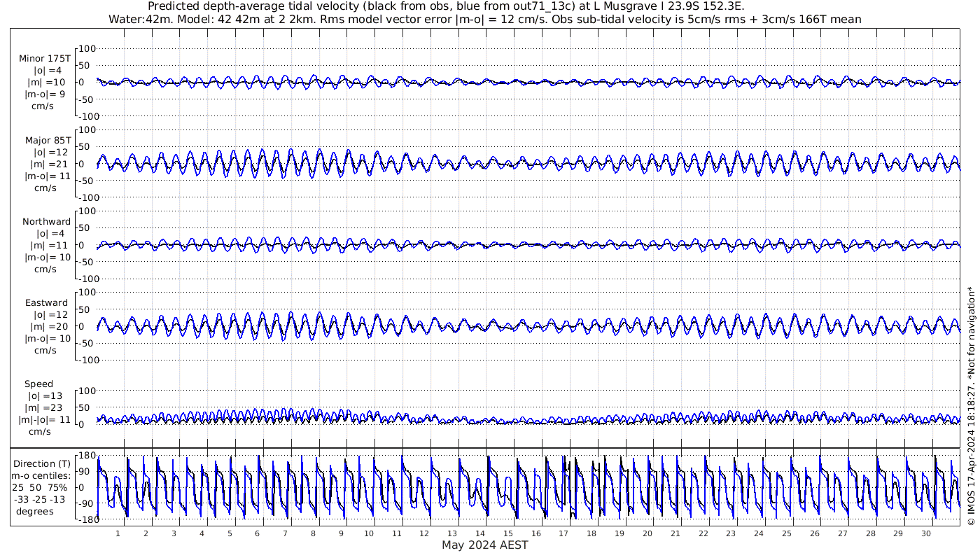The width and height of the screenshot is (980, 560).
Task: Click the "degrees" unit label
Action: coord(35,511)
